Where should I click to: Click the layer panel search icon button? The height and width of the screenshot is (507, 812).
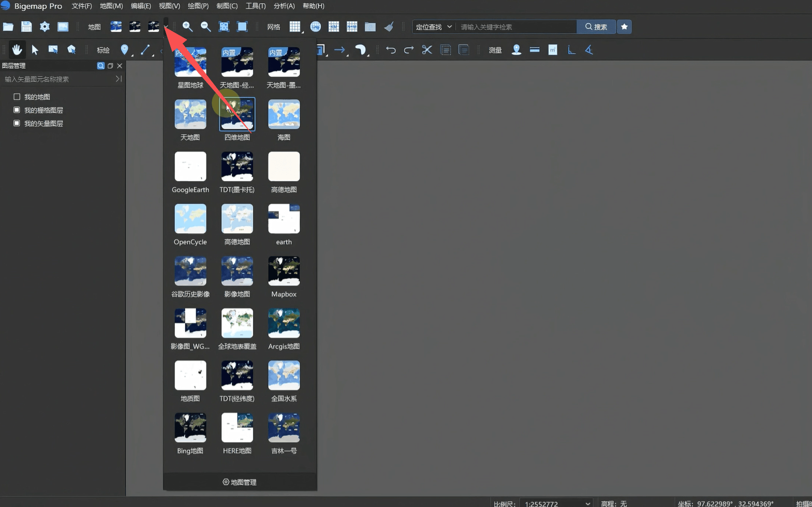(x=101, y=66)
